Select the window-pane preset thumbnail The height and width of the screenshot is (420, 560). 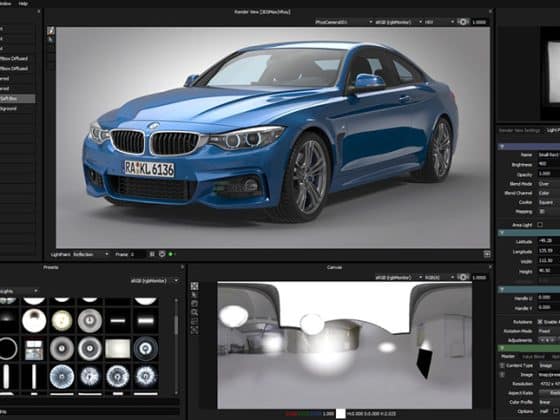[34, 349]
